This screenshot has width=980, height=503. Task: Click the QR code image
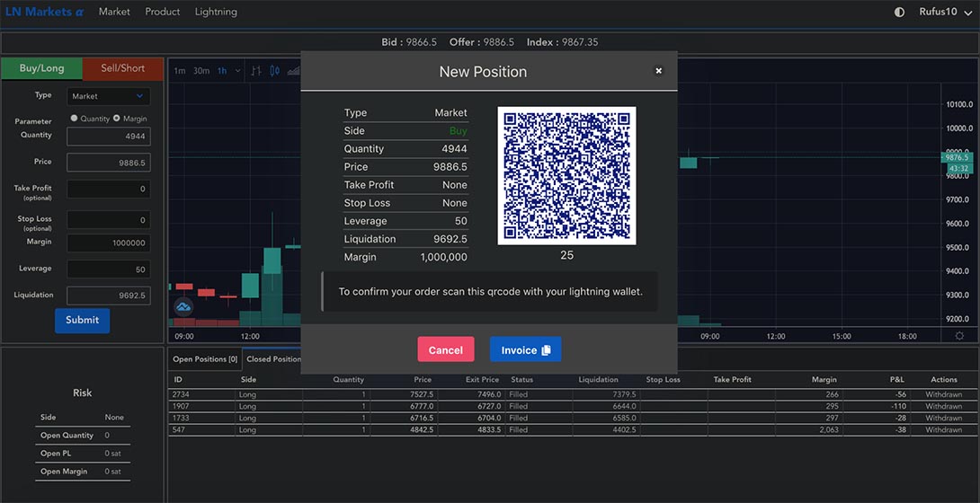coord(566,175)
